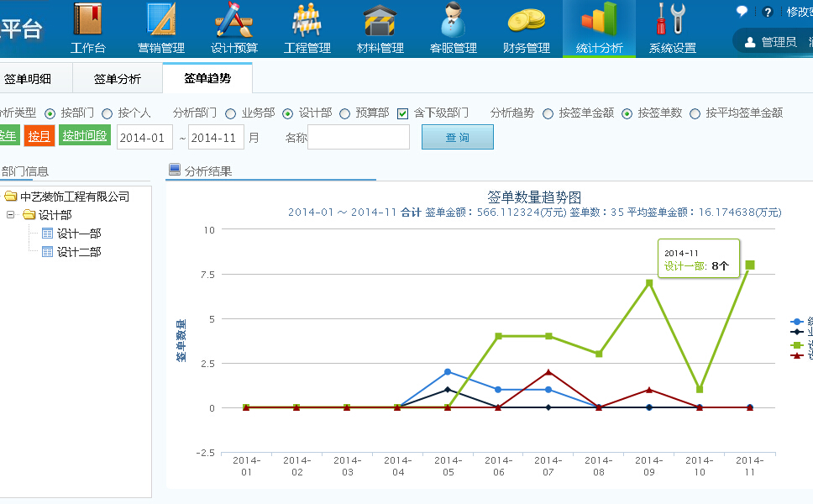The image size is (813, 504).
Task: Switch to the 签单分析 tab
Action: (x=118, y=80)
